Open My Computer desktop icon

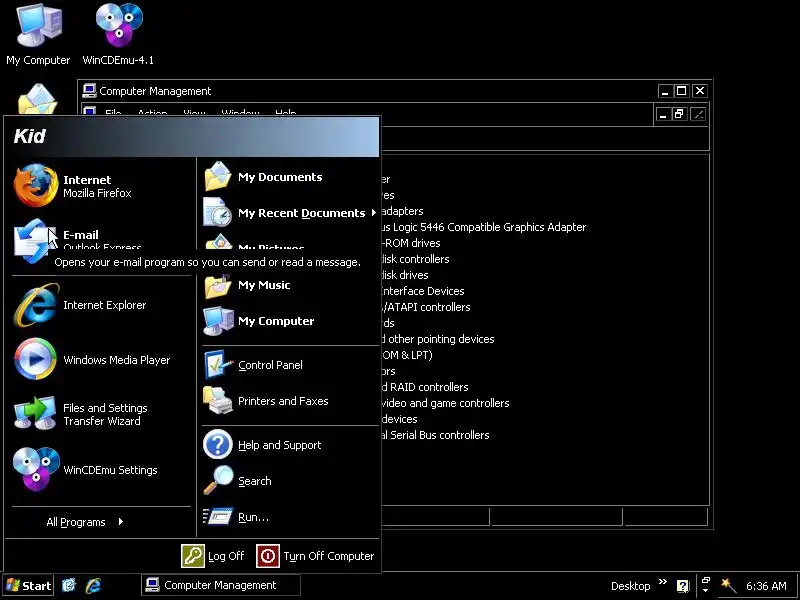point(38,34)
